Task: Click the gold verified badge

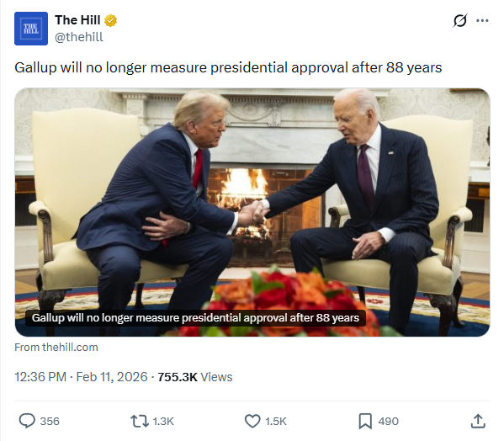Action: (x=110, y=20)
